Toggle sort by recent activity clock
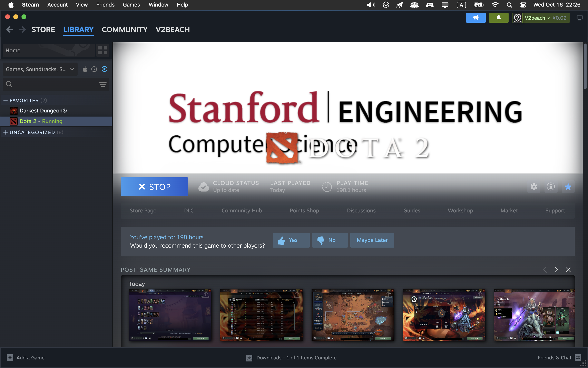 (x=94, y=69)
